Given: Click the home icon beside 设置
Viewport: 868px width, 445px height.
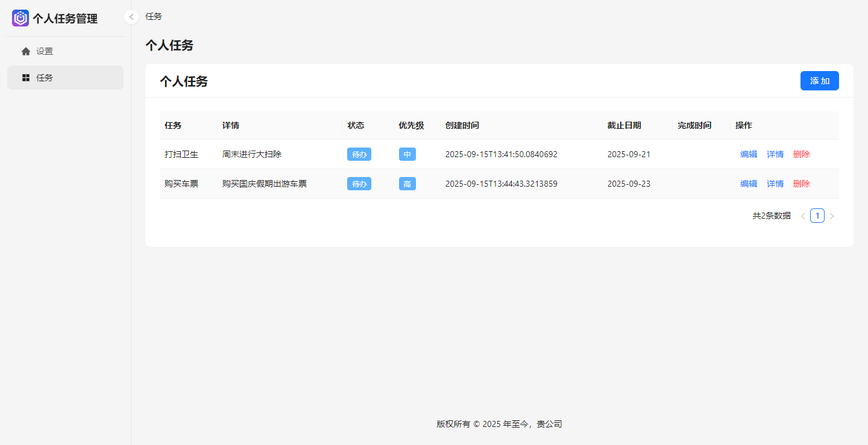Looking at the screenshot, I should coord(26,51).
